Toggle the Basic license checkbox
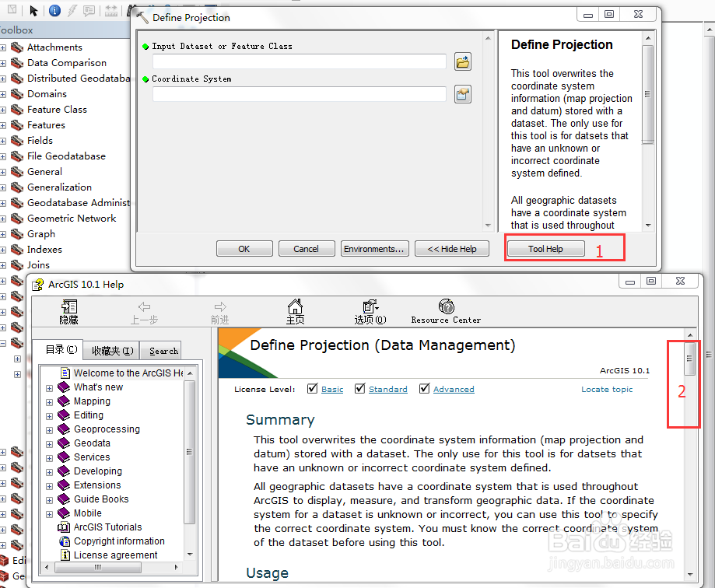Viewport: 715px width, 588px height. [x=312, y=388]
